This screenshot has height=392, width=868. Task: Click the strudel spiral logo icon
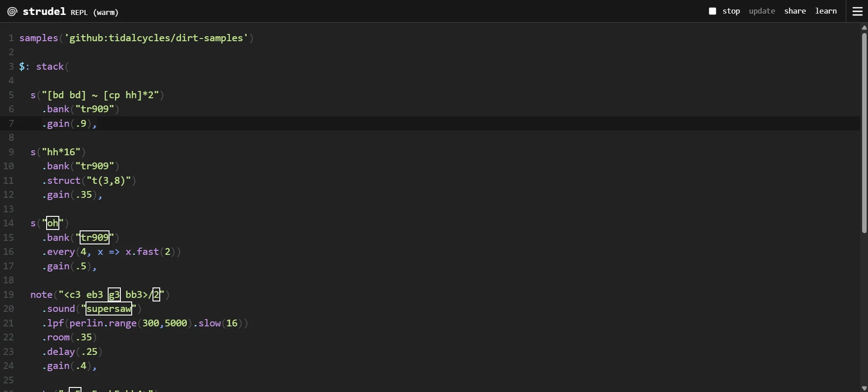(12, 12)
